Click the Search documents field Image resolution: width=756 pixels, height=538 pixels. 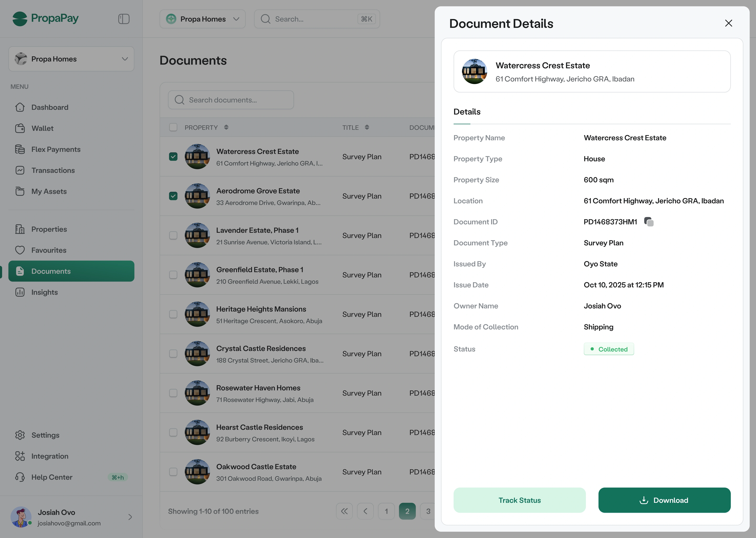(231, 100)
